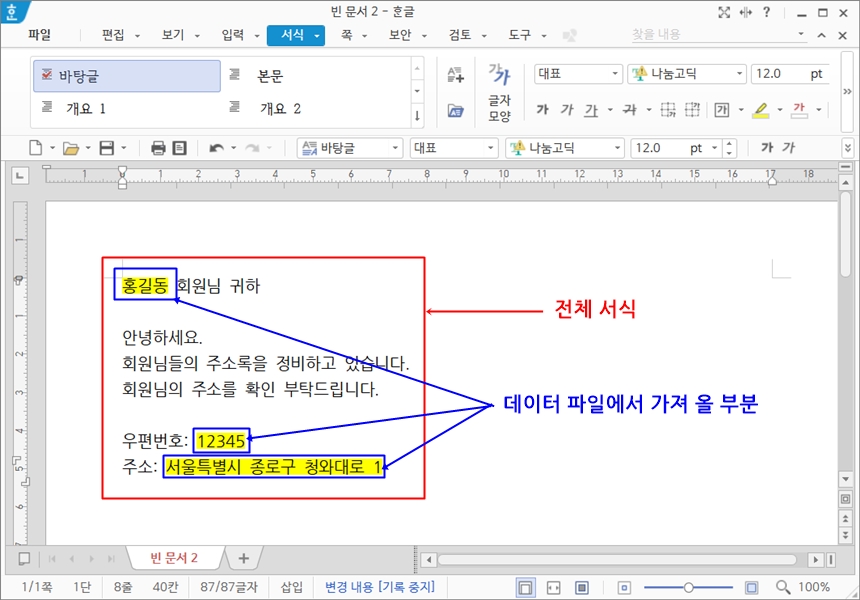Toggle underline in the ribbon

pos(591,110)
